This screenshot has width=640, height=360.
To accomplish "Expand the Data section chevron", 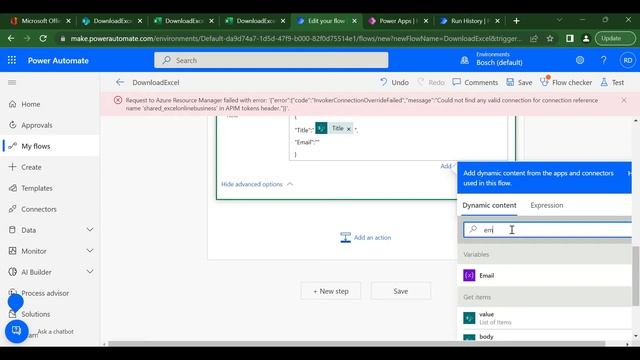I will click(90, 230).
